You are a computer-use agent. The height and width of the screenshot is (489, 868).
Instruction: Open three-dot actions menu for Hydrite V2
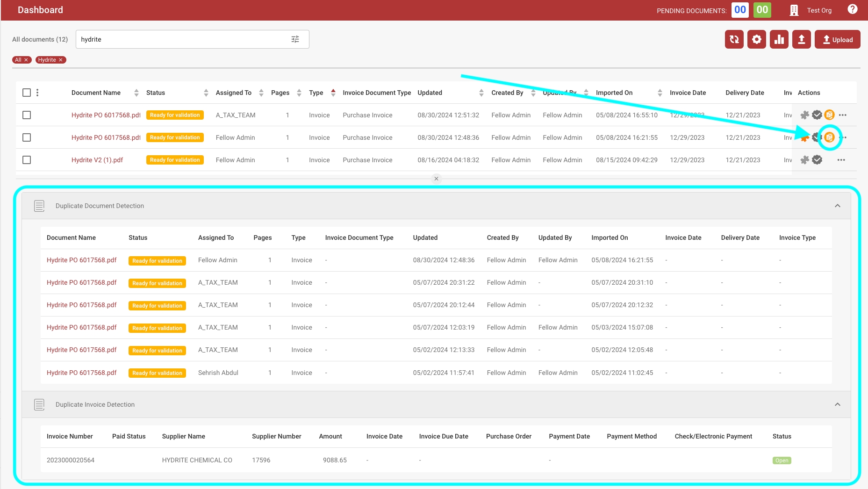coord(841,160)
